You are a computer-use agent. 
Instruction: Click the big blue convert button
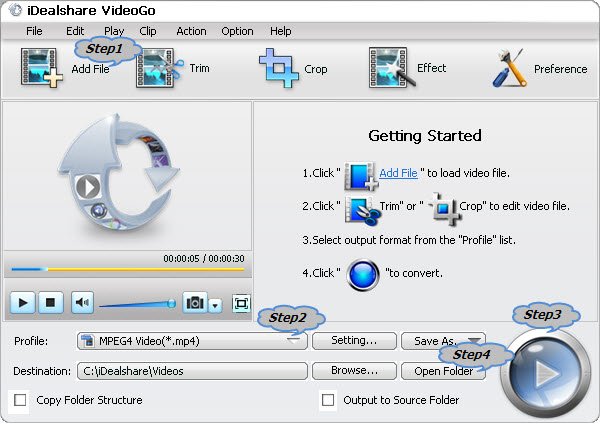click(546, 372)
